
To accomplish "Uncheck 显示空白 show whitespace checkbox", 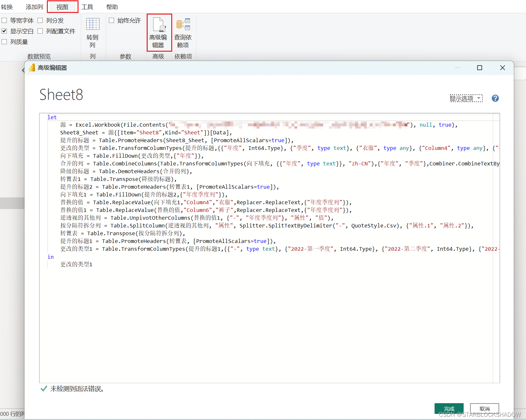I will pos(4,31).
